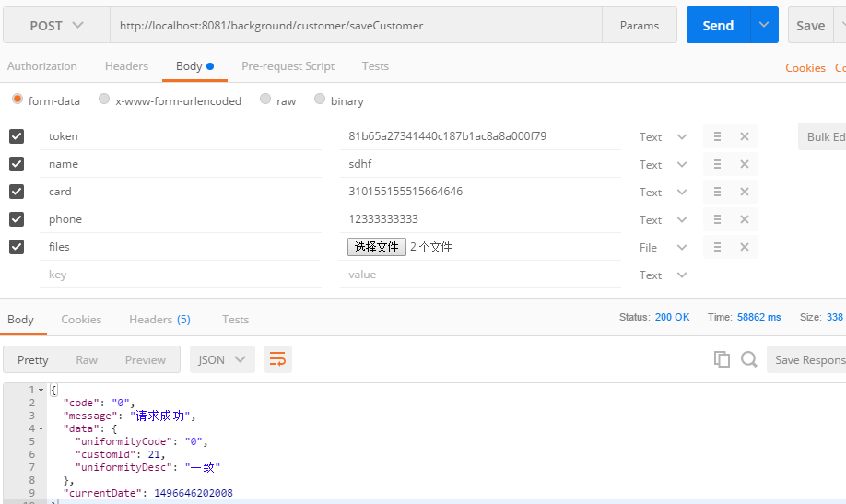The width and height of the screenshot is (846, 504).
Task: Switch response view to Pretty
Action: 33,360
